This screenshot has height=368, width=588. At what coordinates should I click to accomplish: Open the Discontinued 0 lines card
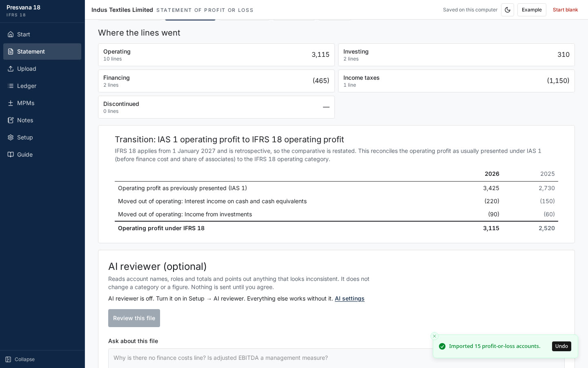tap(216, 107)
